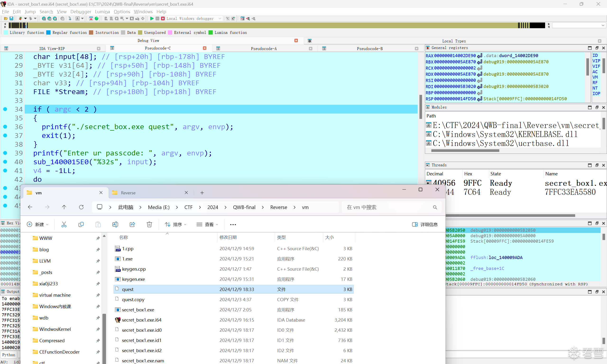Expand the 排序 sort dropdown
Image resolution: width=607 pixels, height=364 pixels.
[x=176, y=224]
